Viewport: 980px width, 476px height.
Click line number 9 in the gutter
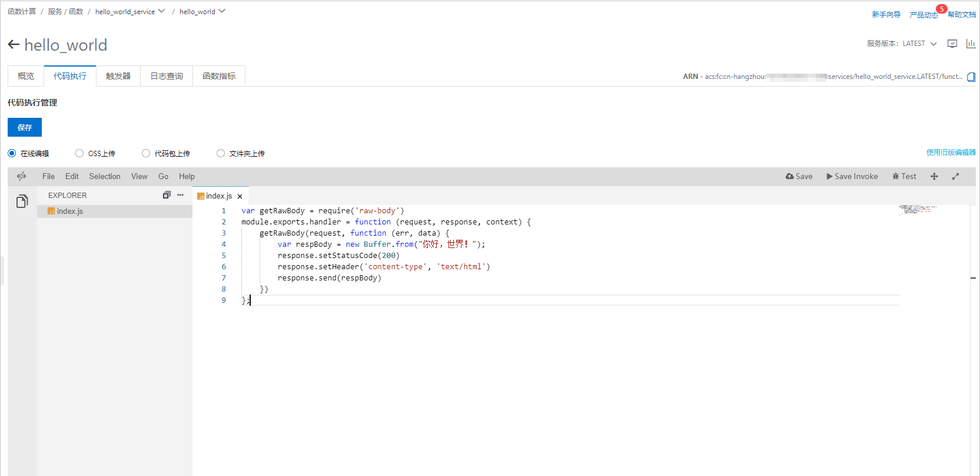(224, 300)
